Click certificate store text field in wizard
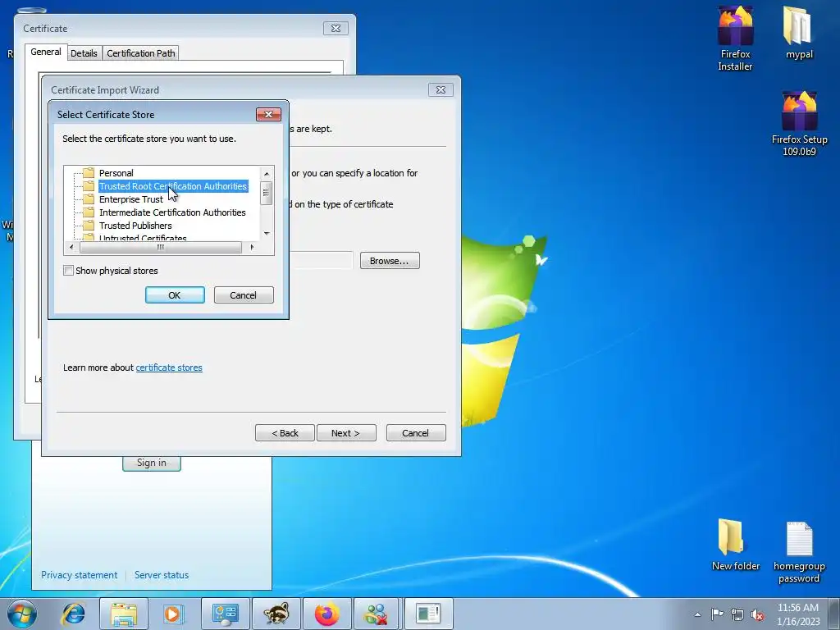Viewport: 840px width, 630px height. [321, 260]
